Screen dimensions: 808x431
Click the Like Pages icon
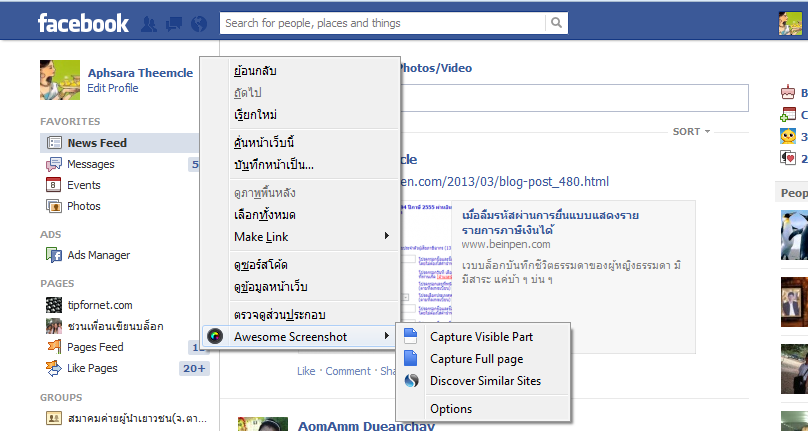tap(54, 368)
